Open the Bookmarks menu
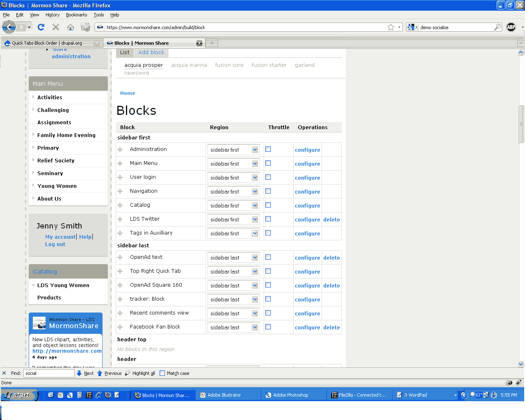Screen dimensions: 525x420 click(x=76, y=14)
